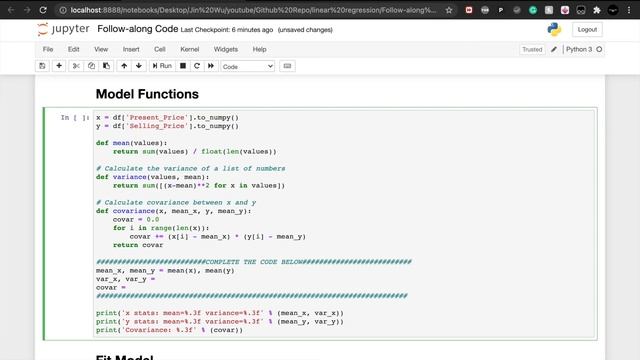Move selected cell up arrow
Viewport: 640px width, 360px height.
124,66
